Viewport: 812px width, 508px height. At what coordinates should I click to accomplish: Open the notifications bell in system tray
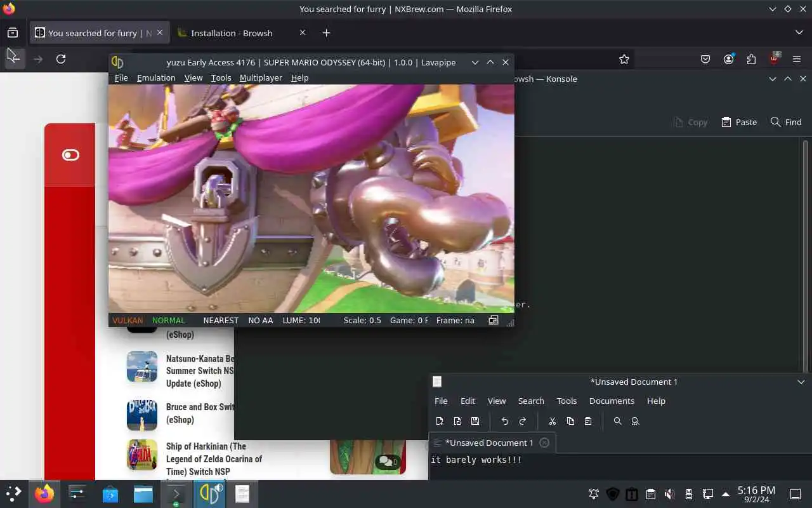[x=594, y=494]
